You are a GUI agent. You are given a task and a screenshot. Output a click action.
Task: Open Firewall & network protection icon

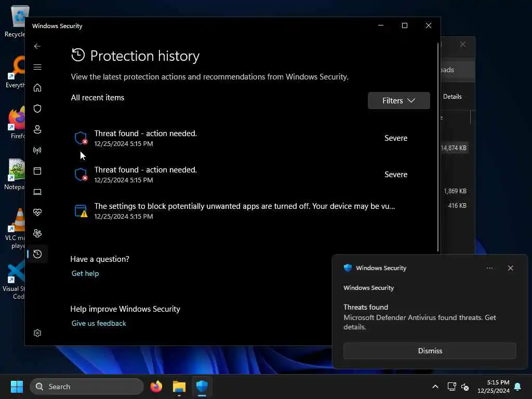point(37,150)
